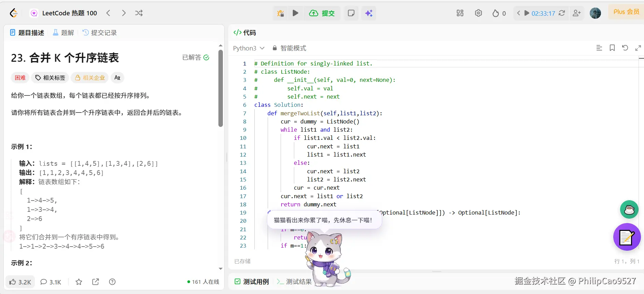Go to the next problem arrow
The width and height of the screenshot is (644, 294).
[124, 13]
